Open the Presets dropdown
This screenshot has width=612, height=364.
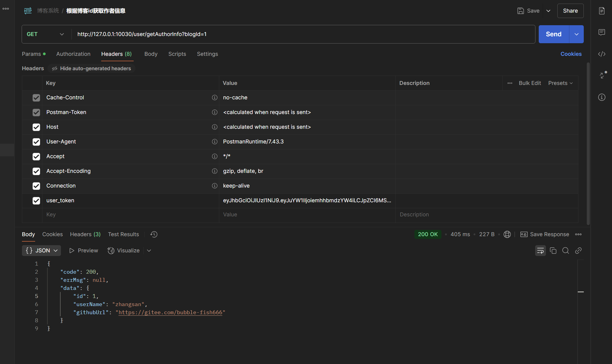(x=560, y=83)
